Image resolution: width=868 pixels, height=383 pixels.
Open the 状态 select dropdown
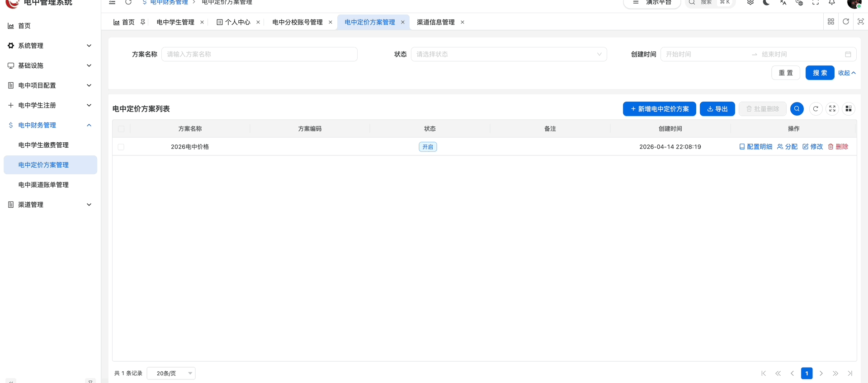[x=509, y=54]
